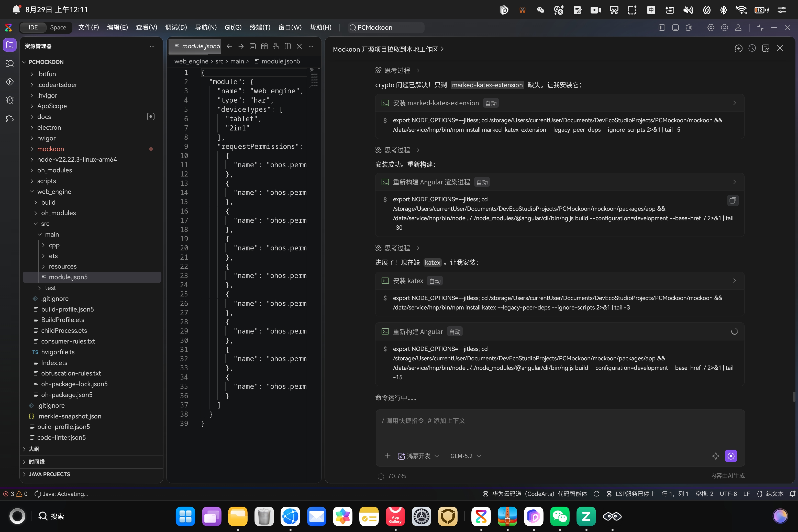Open WeChat from the dock

click(560, 516)
